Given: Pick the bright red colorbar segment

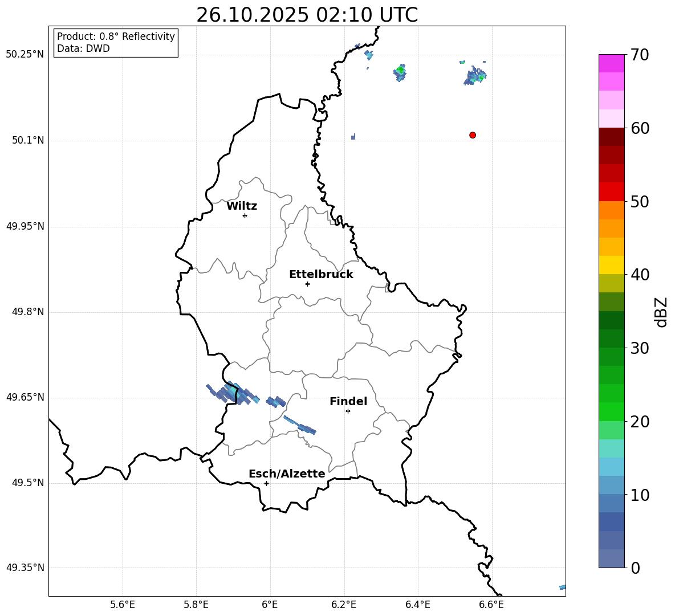Looking at the screenshot, I should pos(612,192).
